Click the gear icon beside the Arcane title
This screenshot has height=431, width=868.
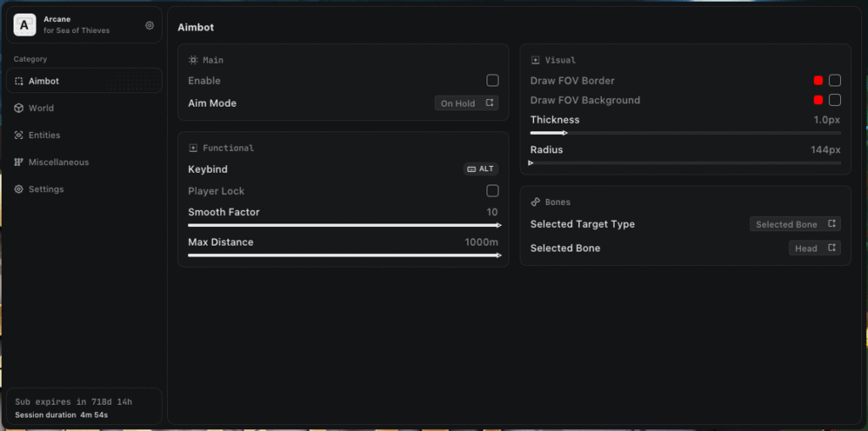point(149,25)
